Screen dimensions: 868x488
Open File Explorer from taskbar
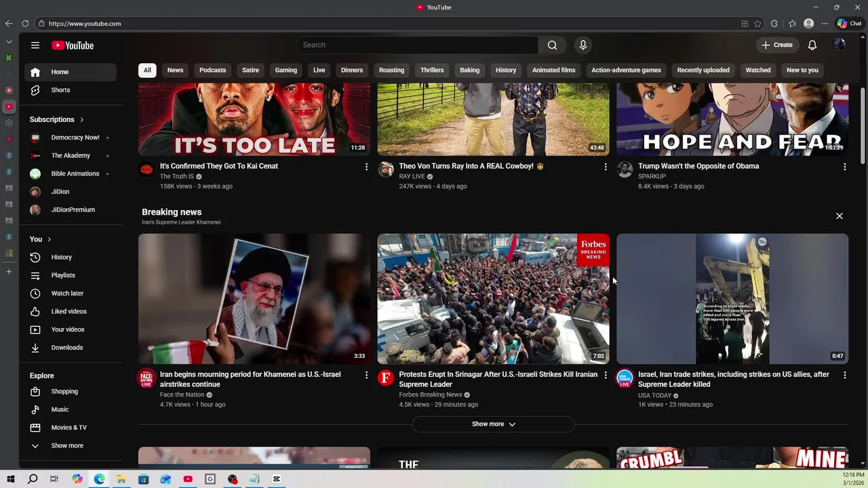pos(121,479)
